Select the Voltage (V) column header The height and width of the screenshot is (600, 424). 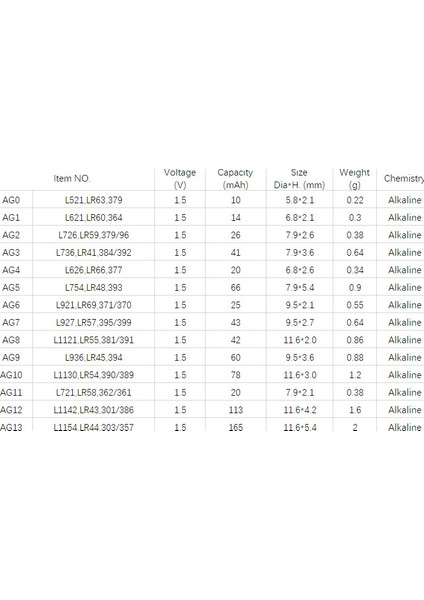(180, 179)
